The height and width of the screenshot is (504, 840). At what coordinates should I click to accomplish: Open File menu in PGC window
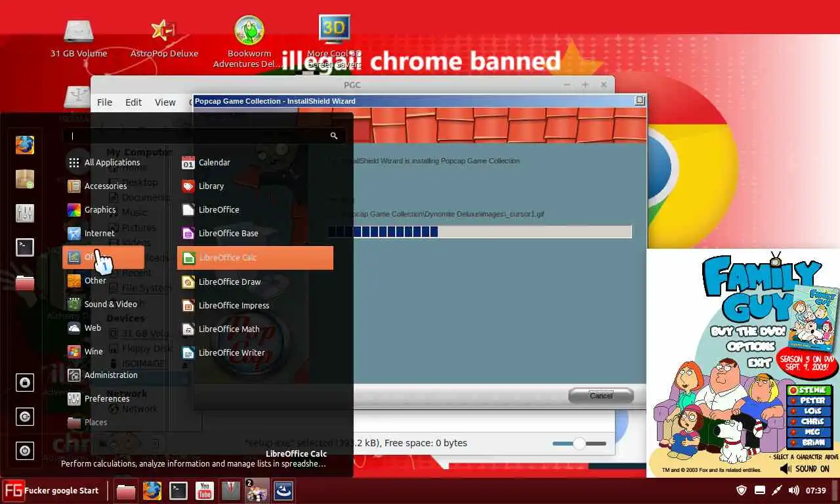tap(104, 102)
